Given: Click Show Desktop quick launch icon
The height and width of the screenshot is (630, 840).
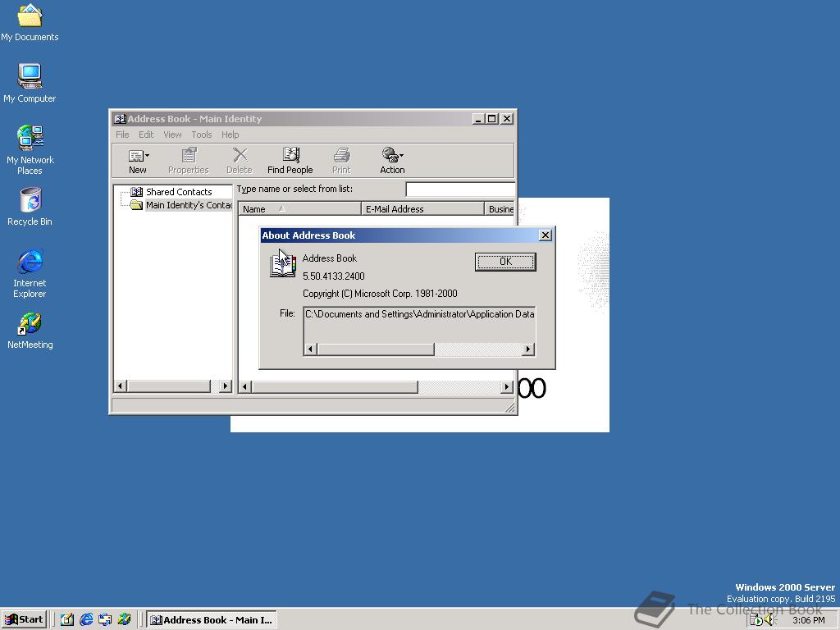Looking at the screenshot, I should pyautogui.click(x=66, y=620).
